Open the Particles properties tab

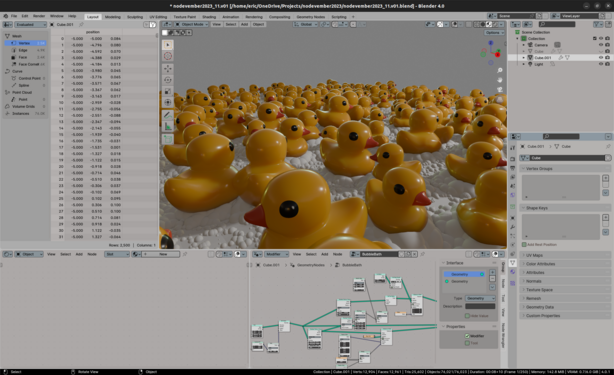(x=513, y=236)
